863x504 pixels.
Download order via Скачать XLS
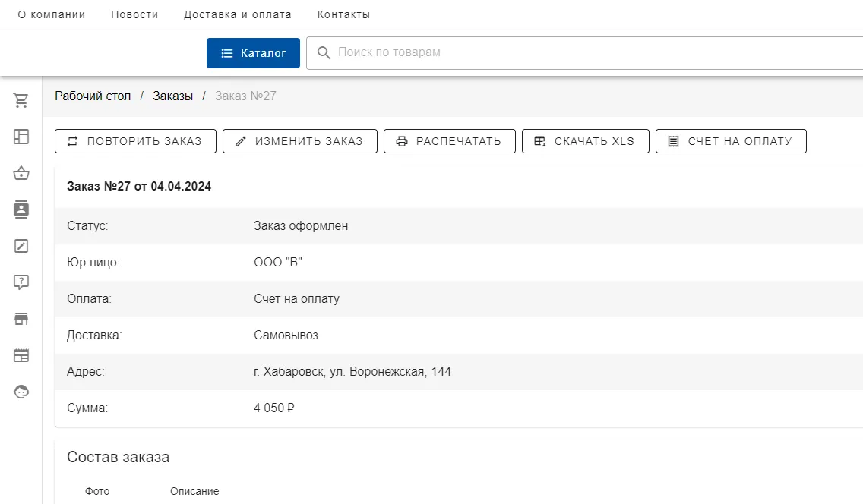[x=585, y=141]
